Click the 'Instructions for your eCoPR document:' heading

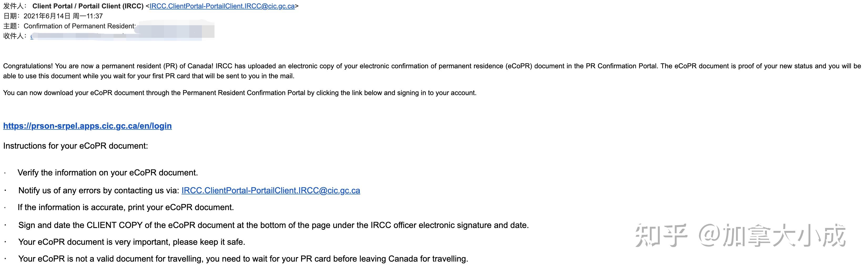75,146
